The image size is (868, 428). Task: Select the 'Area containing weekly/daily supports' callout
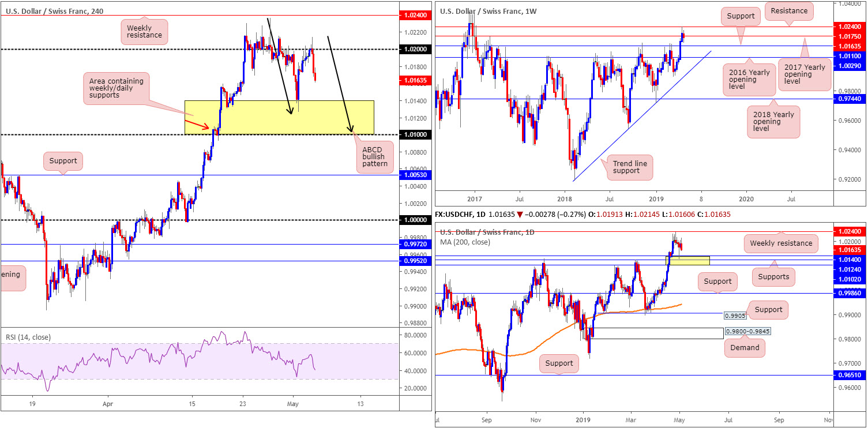117,88
